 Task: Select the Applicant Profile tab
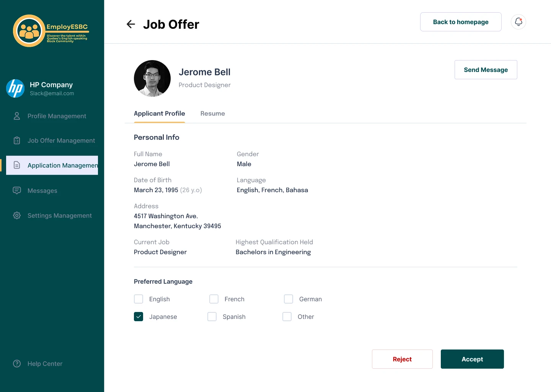coord(160,114)
